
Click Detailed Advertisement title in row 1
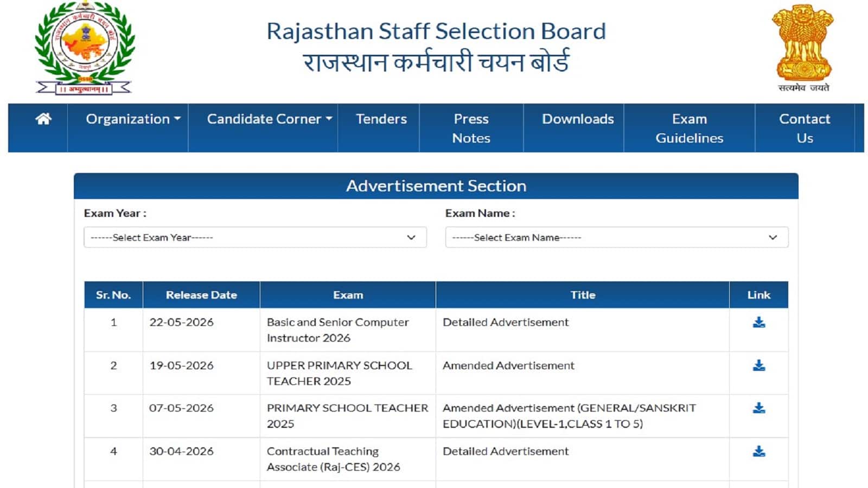[x=506, y=322]
